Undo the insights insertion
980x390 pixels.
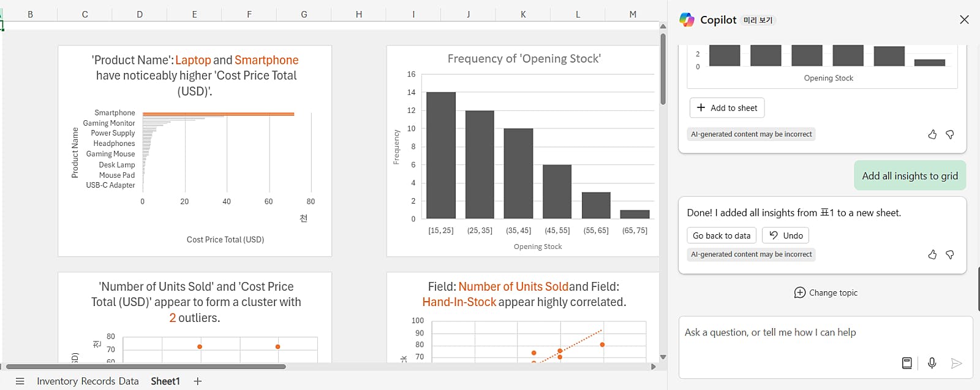click(x=785, y=235)
